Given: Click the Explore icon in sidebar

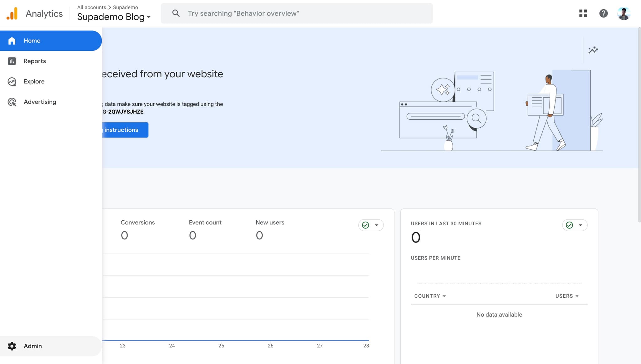Looking at the screenshot, I should pyautogui.click(x=12, y=81).
